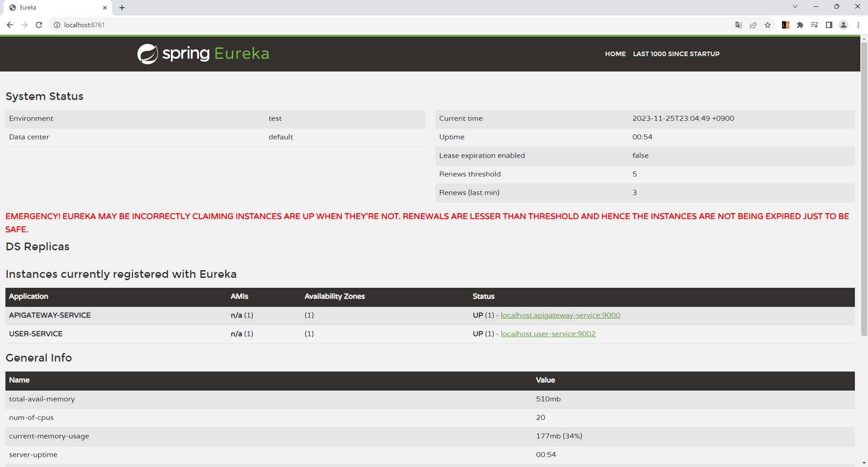Click the Status column header
This screenshot has height=467, width=868.
pos(483,296)
